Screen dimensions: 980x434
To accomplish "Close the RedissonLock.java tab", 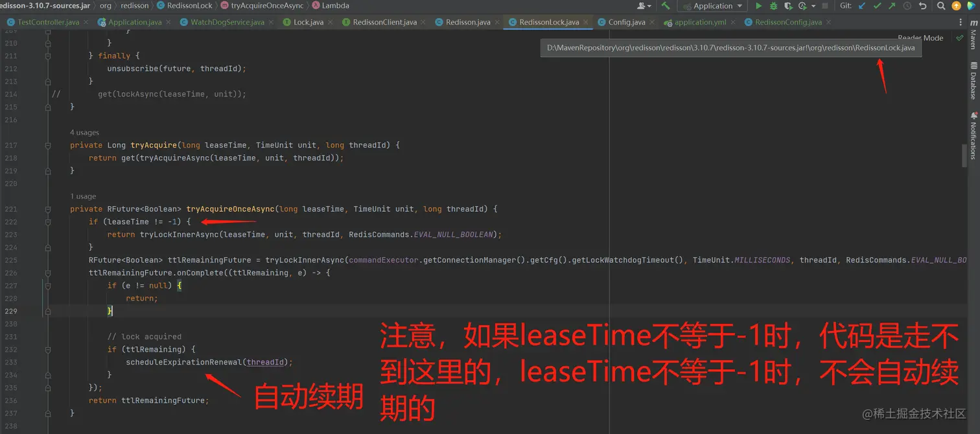I will pos(587,22).
